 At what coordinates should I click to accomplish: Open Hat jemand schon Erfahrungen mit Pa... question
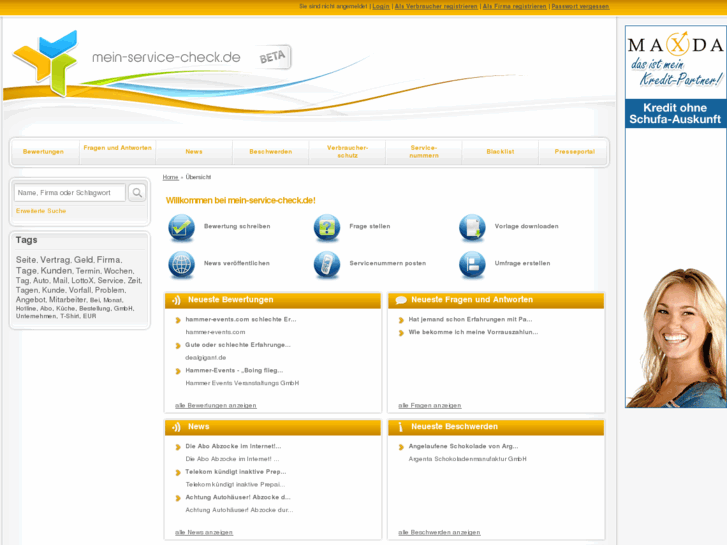tap(470, 320)
